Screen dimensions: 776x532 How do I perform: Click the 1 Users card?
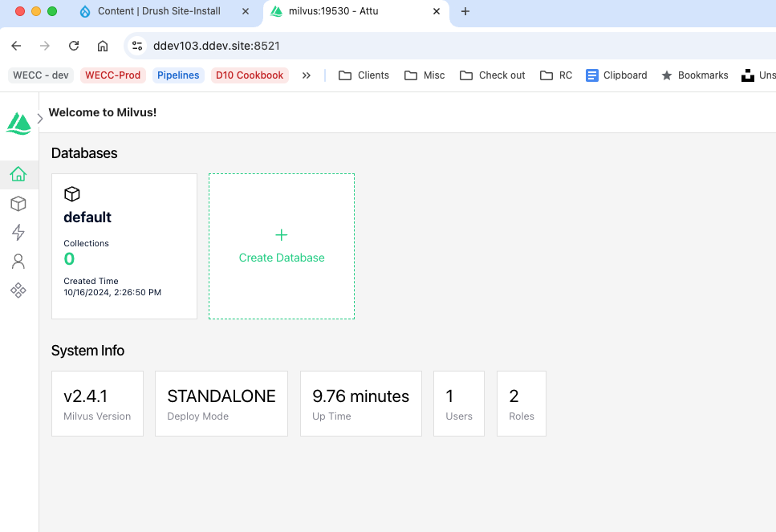[x=459, y=404]
